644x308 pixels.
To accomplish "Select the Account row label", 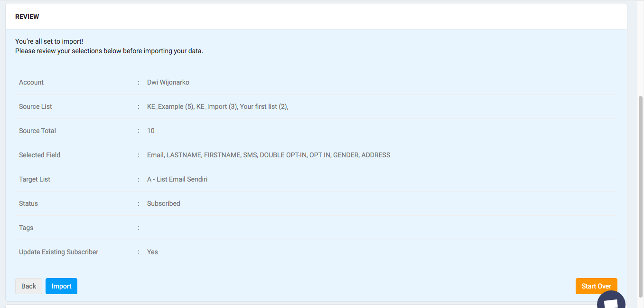I will (31, 82).
